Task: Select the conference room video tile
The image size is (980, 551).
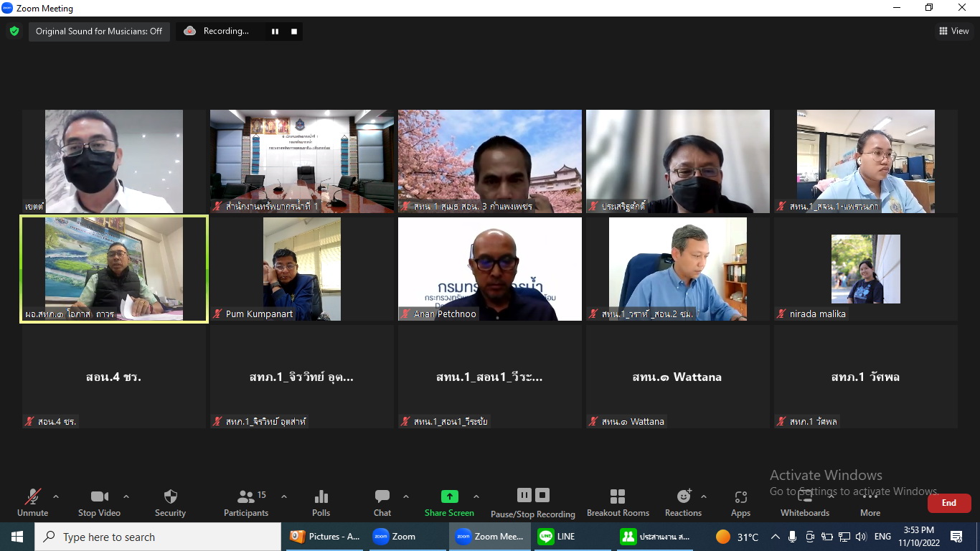Action: tap(302, 161)
